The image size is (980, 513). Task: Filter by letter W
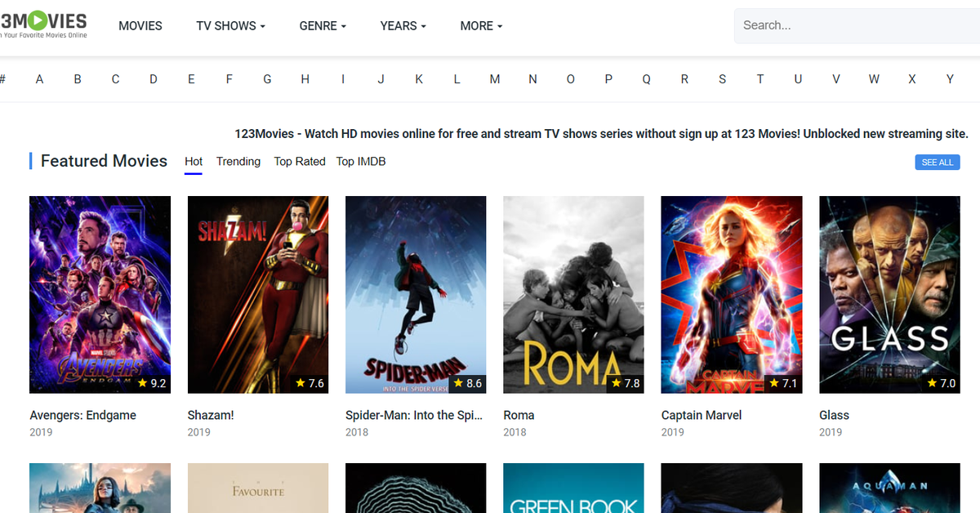pyautogui.click(x=874, y=79)
